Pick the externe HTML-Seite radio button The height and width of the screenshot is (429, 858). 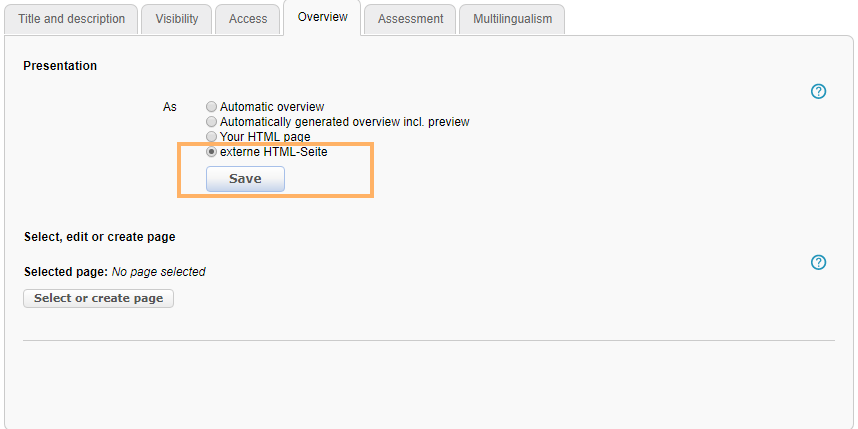click(211, 153)
